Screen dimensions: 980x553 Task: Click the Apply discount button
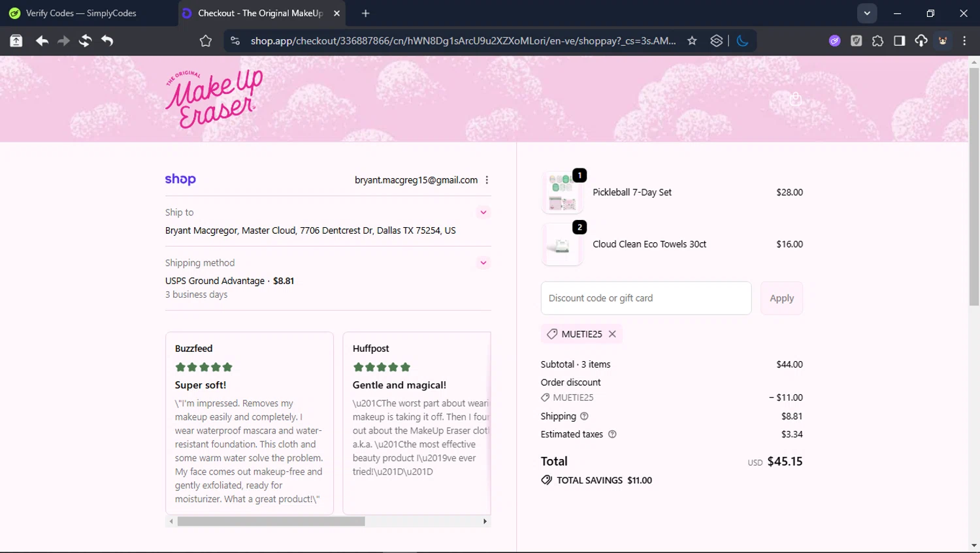point(781,298)
